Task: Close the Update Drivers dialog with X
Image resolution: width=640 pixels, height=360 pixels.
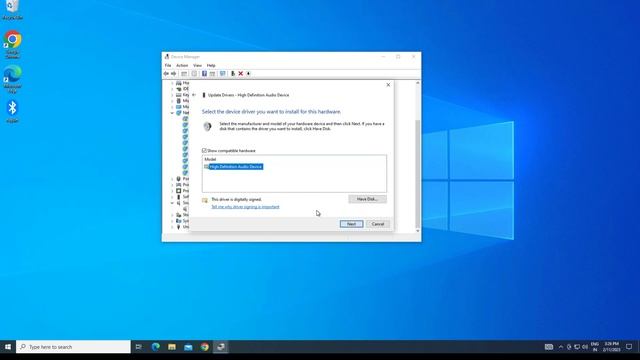Action: tap(388, 84)
